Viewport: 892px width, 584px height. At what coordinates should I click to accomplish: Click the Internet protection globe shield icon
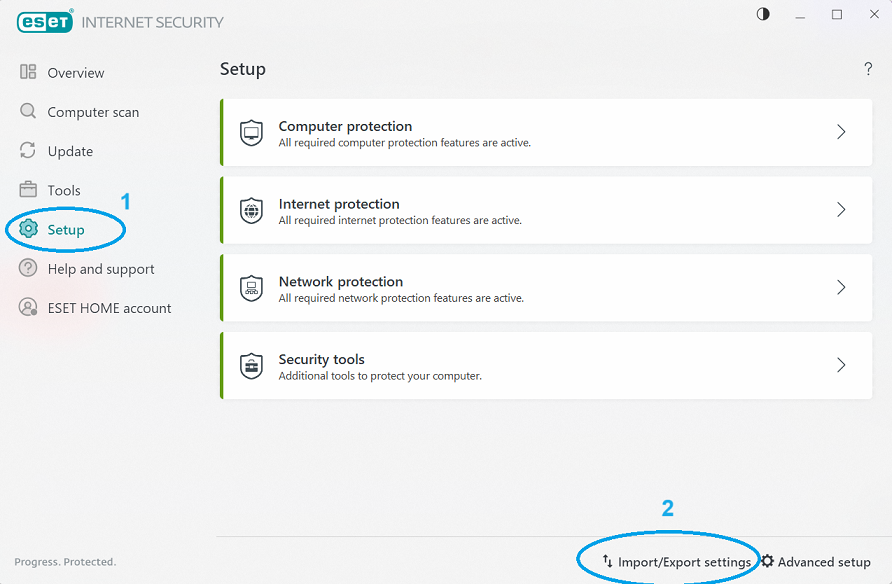click(x=251, y=210)
